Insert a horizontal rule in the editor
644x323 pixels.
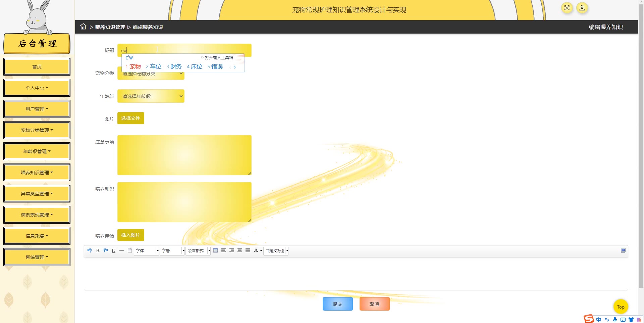[122, 250]
